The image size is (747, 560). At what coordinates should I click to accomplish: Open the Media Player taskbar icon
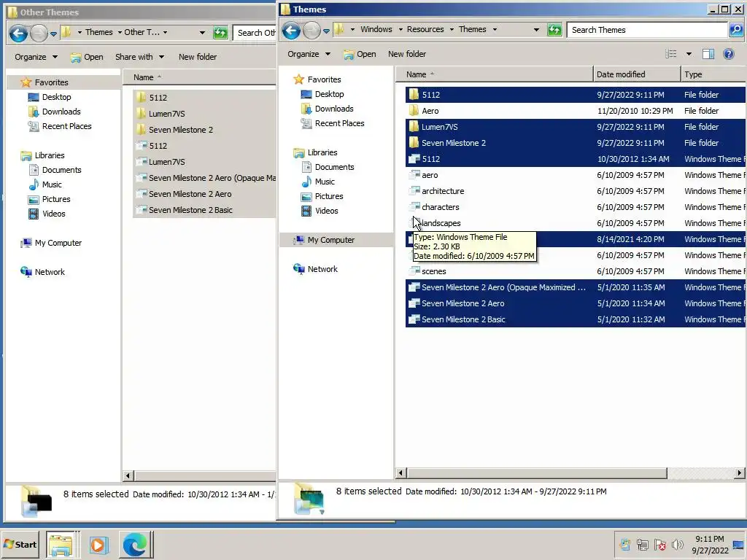98,544
